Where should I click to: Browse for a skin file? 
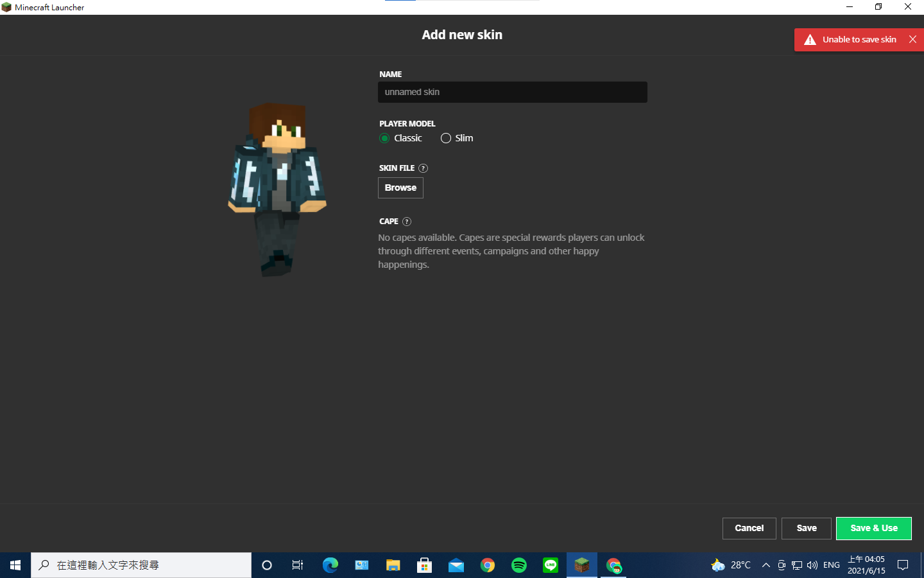[x=400, y=188]
